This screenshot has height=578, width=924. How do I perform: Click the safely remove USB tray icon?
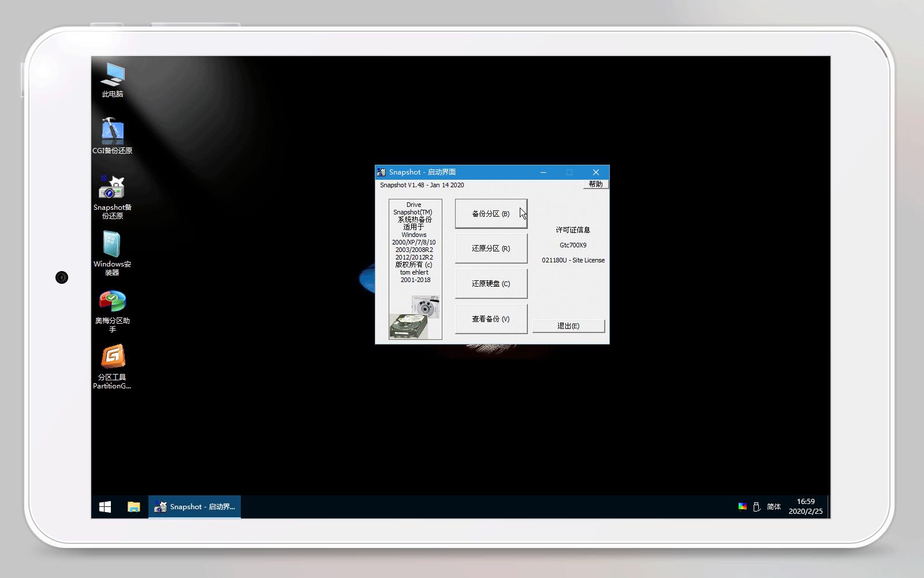(x=757, y=506)
